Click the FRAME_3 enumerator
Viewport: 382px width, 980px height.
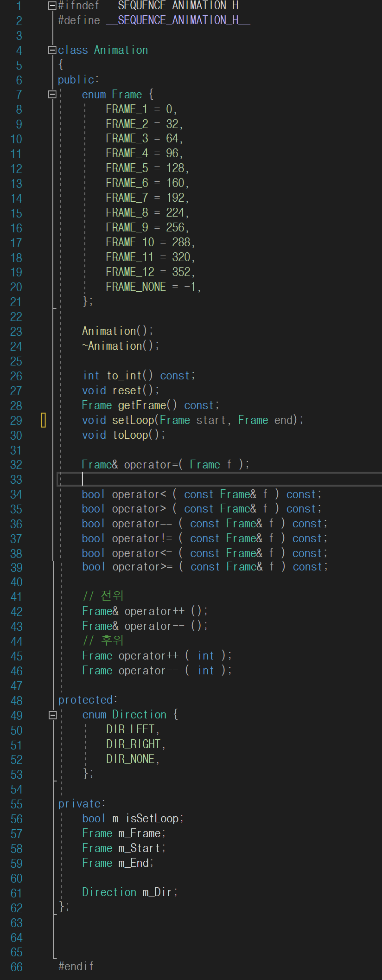(x=127, y=139)
